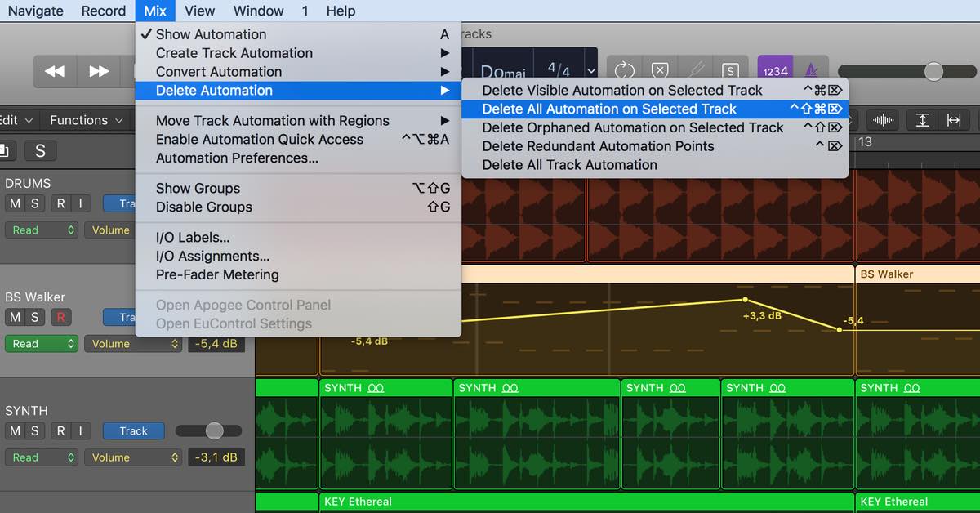Click the rewind transport button
The height and width of the screenshot is (513, 980).
(55, 71)
